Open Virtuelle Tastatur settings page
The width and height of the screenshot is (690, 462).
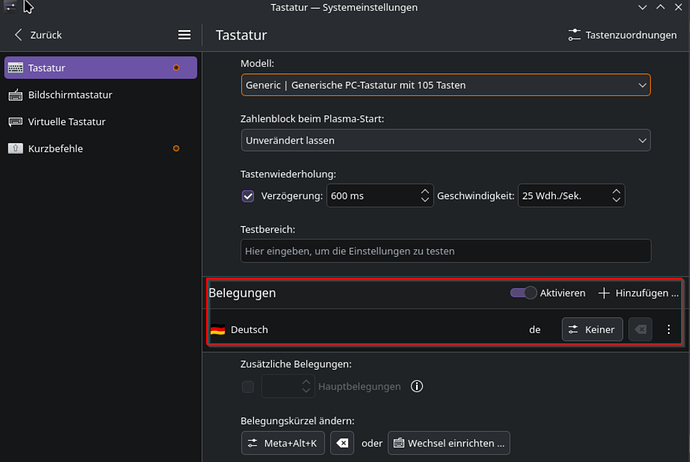pyautogui.click(x=101, y=121)
